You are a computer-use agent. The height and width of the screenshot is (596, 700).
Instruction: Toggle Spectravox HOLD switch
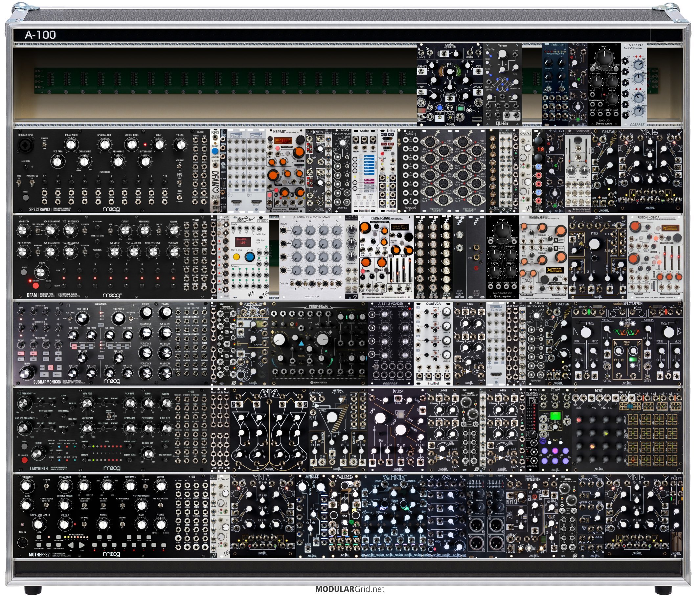coord(19,183)
